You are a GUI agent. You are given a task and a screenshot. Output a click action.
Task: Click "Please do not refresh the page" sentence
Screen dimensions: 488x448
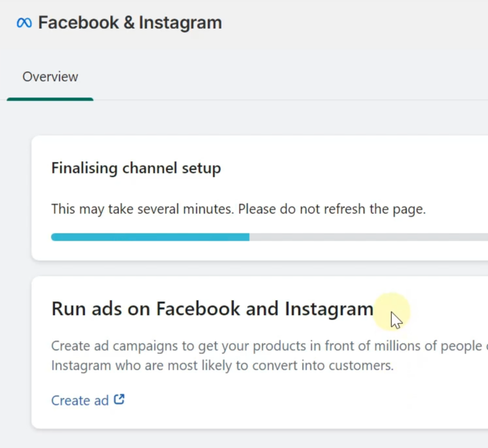[332, 209]
